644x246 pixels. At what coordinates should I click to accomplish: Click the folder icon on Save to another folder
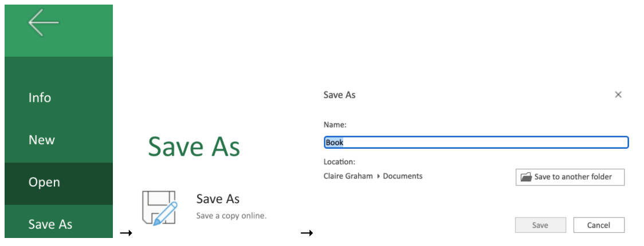pyautogui.click(x=526, y=177)
